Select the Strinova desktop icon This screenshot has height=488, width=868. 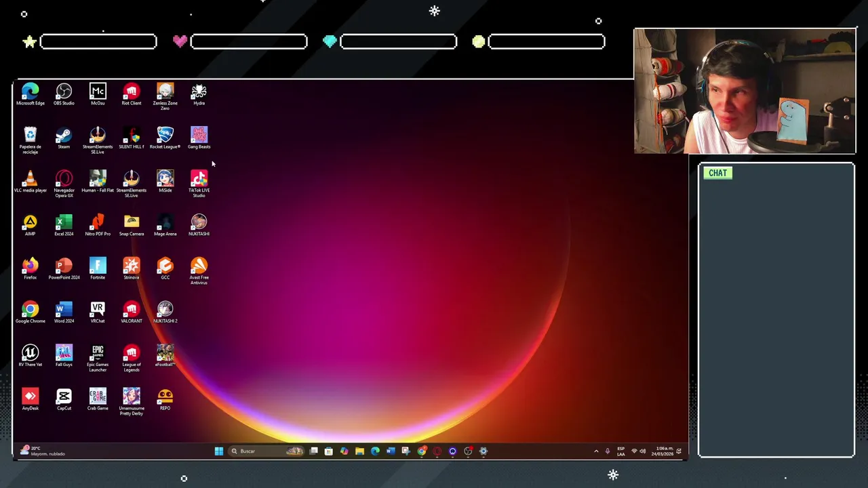click(132, 268)
